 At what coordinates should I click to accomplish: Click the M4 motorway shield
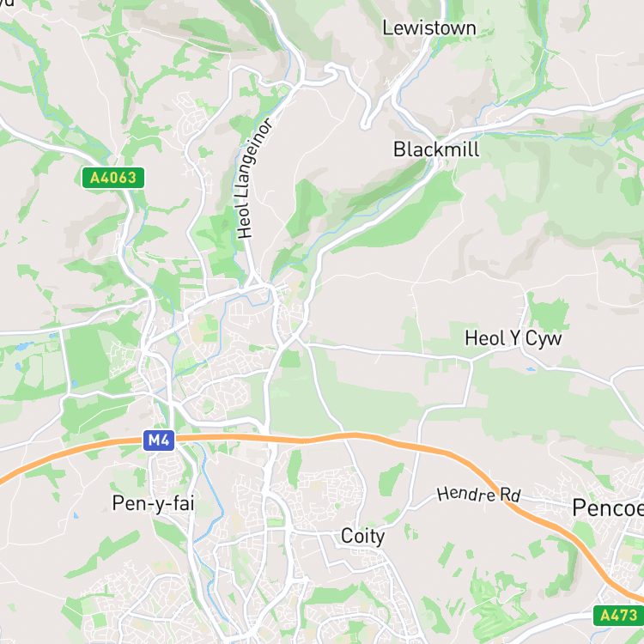pos(159,440)
